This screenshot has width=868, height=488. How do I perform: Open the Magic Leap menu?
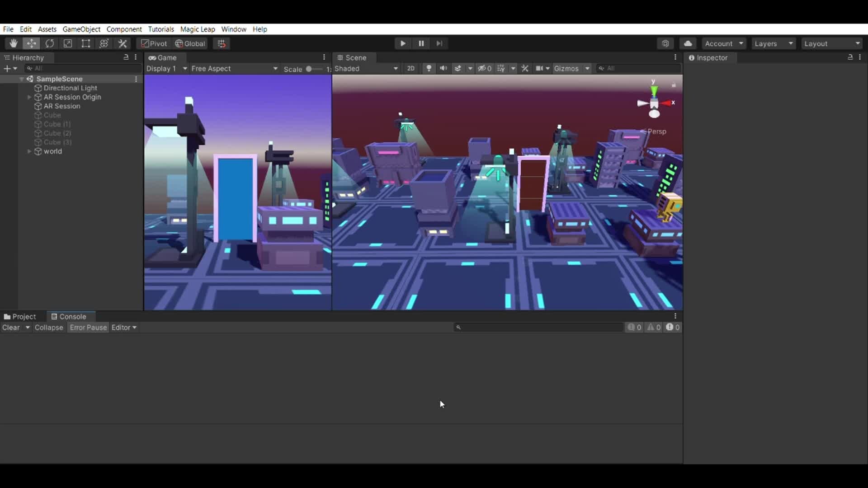(197, 29)
